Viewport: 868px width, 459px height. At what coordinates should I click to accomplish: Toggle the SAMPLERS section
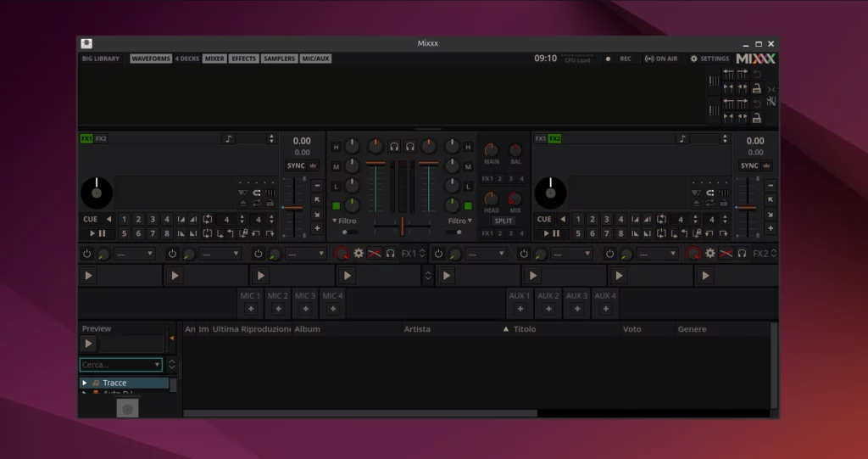pyautogui.click(x=279, y=59)
